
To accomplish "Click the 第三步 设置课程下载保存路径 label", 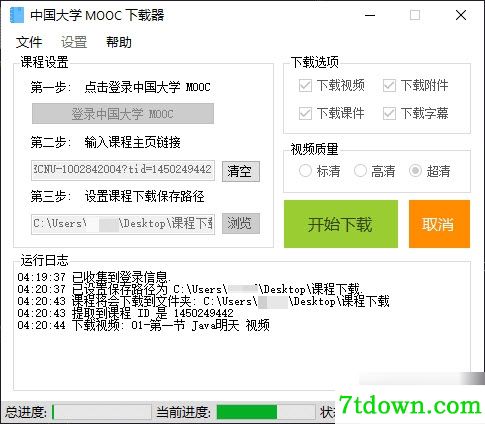I will pyautogui.click(x=117, y=196).
